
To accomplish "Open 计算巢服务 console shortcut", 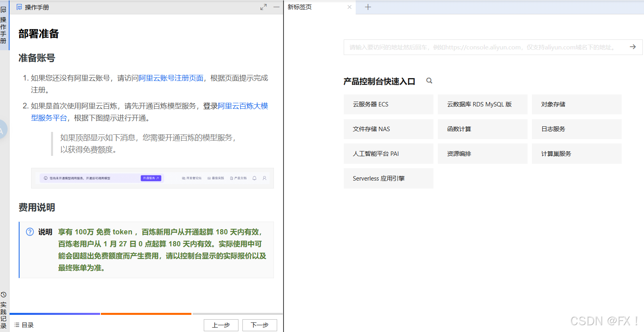I will [x=577, y=154].
